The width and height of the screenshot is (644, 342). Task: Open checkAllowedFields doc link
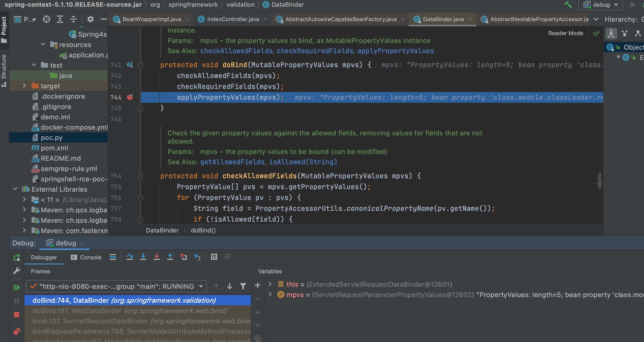tap(236, 51)
